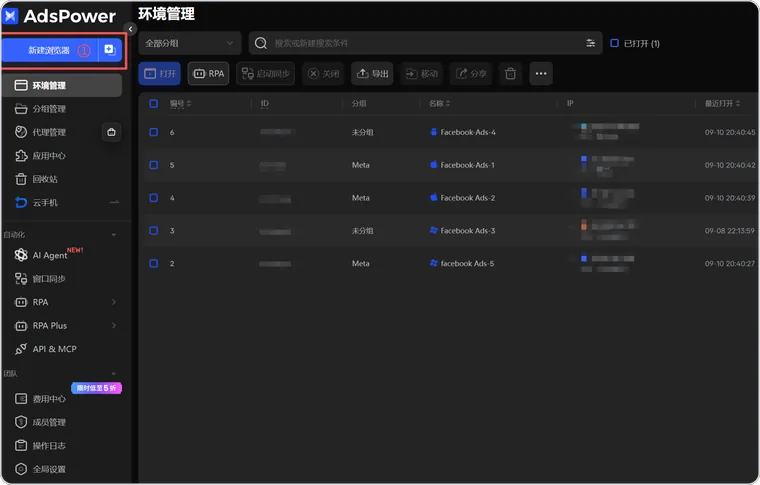The image size is (760, 485).
Task: Click the timestamp 09-08 22:13:59
Action: (729, 231)
